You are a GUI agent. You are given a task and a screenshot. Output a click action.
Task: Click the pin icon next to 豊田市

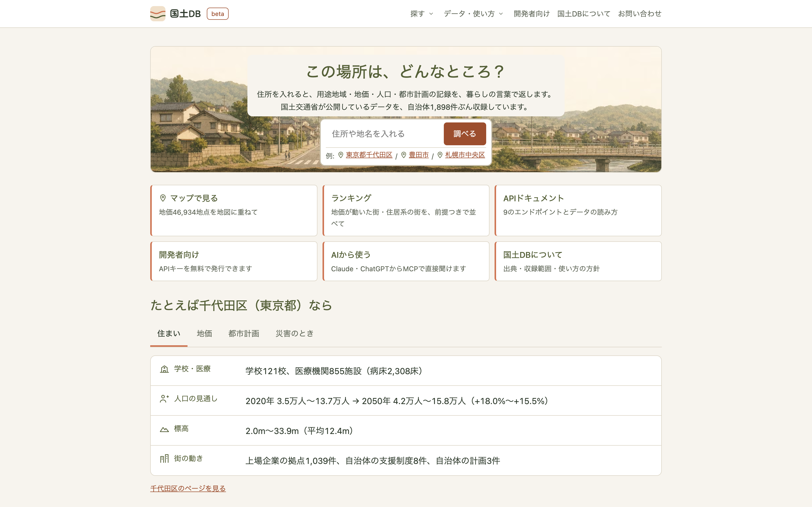(x=404, y=155)
